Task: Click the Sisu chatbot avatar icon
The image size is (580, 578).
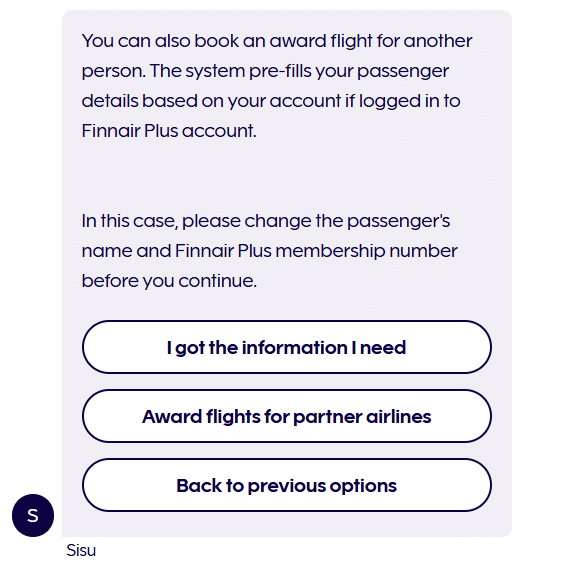Action: tap(33, 515)
